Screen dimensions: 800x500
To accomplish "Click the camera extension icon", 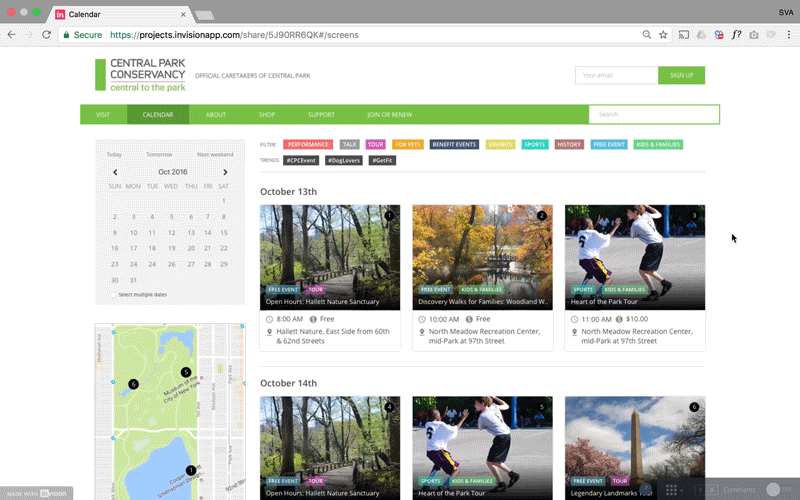I will point(754,35).
